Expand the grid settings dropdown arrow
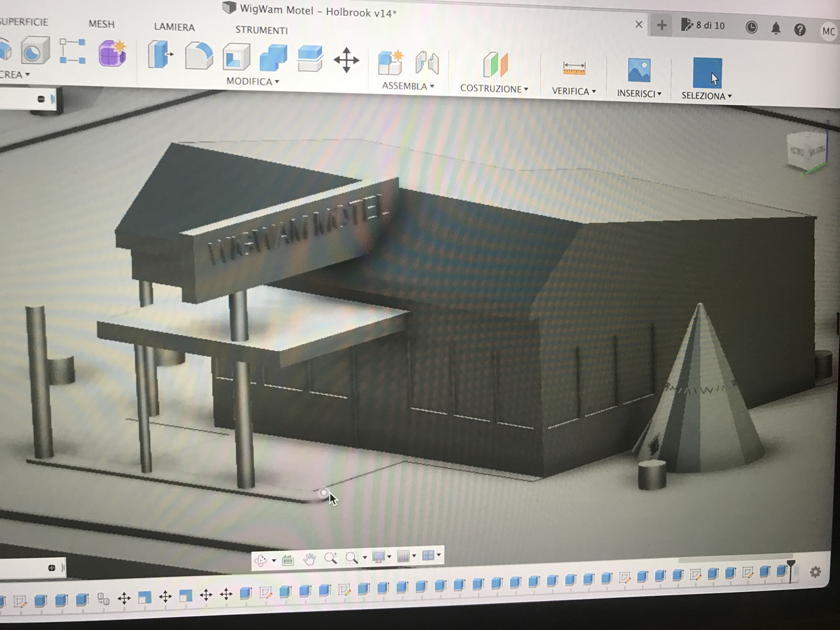Image resolution: width=840 pixels, height=630 pixels. click(x=414, y=557)
